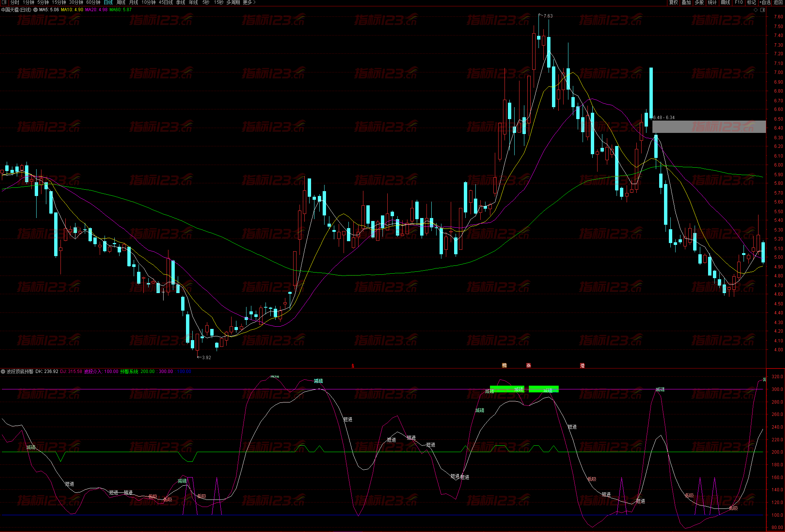Click the 返回 back button
This screenshot has height=532, width=785.
pyautogui.click(x=778, y=3)
